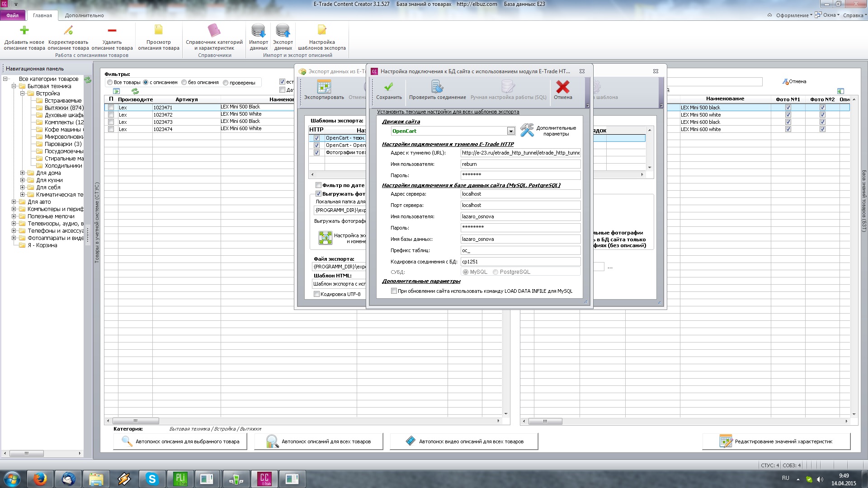Click the right table horizontal scrollbar thumb
The width and height of the screenshot is (868, 488).
(x=545, y=421)
